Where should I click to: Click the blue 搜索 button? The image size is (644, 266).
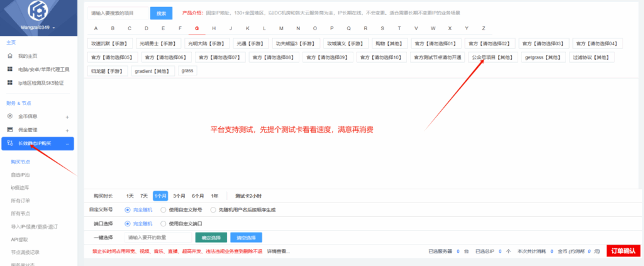(x=162, y=13)
